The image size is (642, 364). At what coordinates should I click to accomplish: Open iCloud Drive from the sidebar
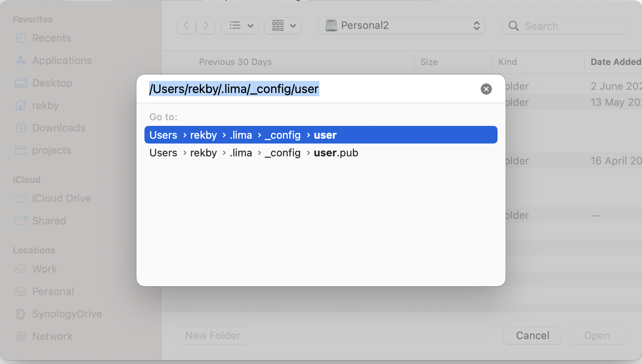62,198
